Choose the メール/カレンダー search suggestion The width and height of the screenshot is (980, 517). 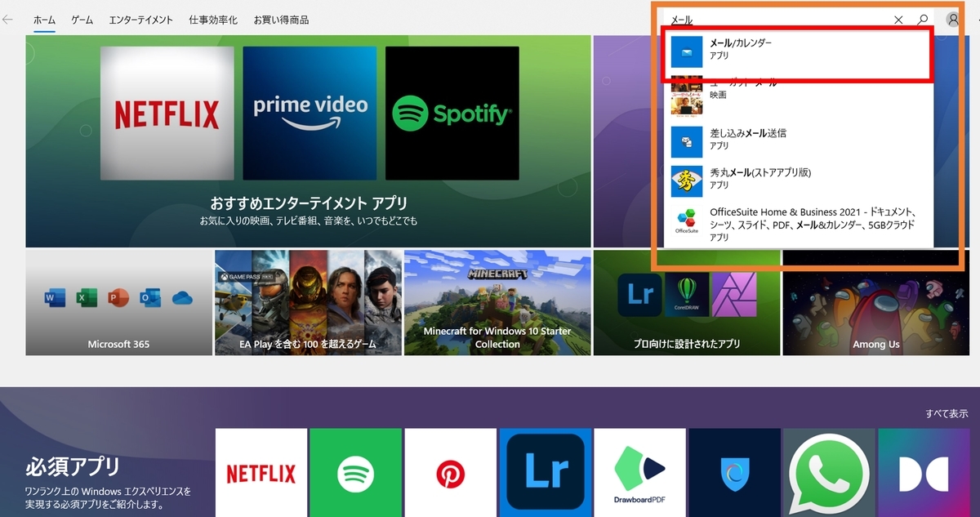tap(800, 52)
